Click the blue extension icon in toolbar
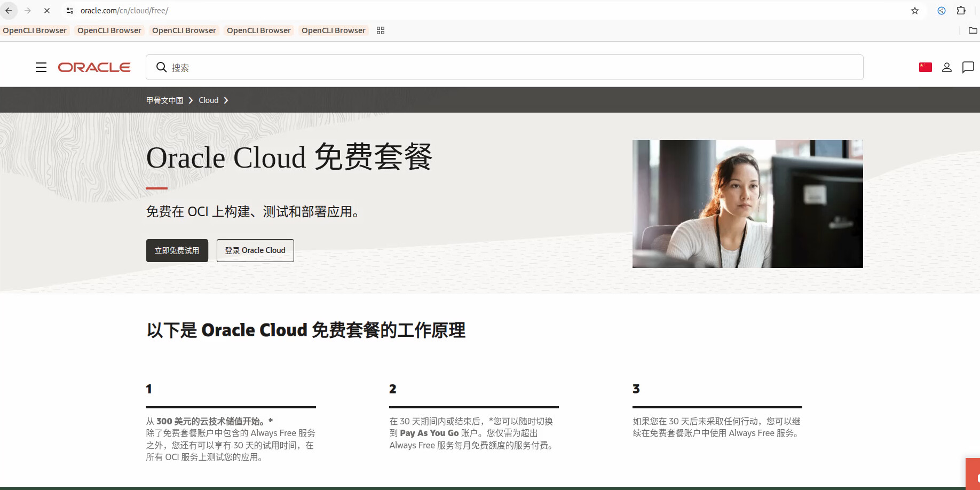Viewport: 980px width, 490px height. click(x=942, y=11)
